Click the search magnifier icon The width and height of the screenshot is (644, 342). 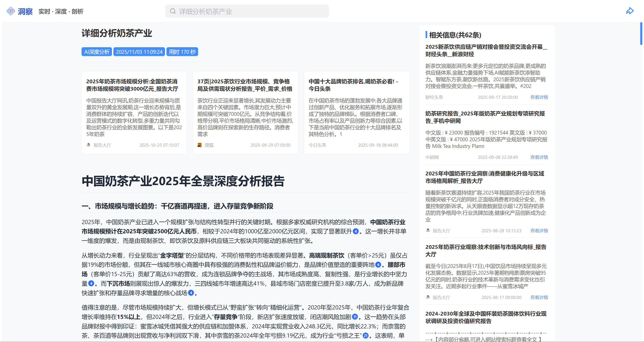click(173, 11)
